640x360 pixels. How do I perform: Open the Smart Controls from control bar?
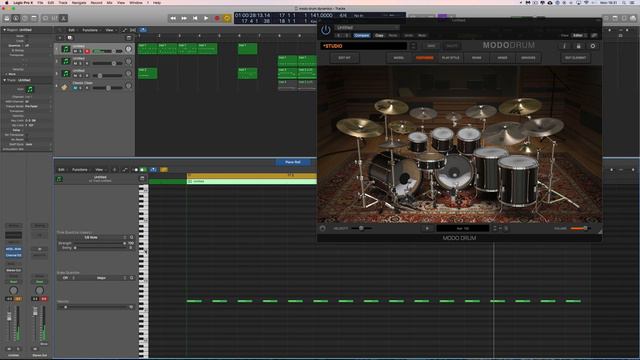(45, 18)
